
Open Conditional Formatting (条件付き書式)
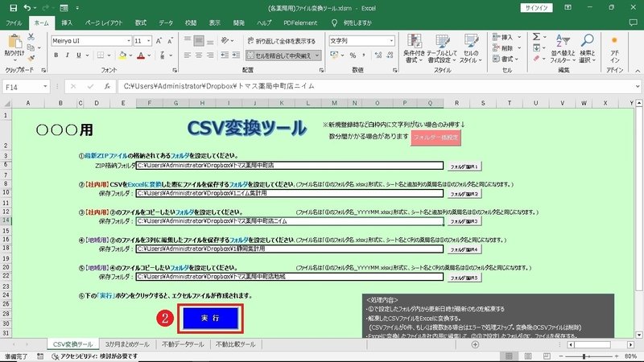coord(414,48)
